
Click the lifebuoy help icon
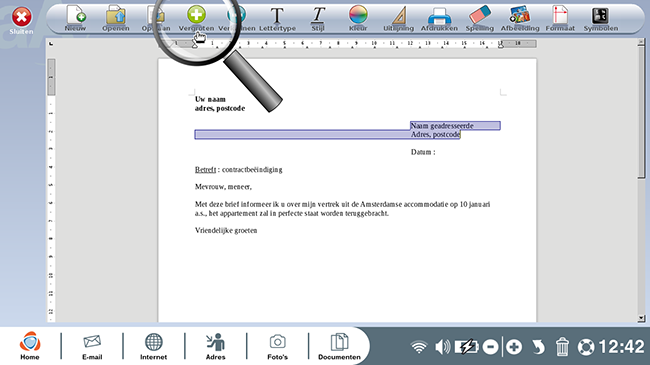click(x=586, y=347)
